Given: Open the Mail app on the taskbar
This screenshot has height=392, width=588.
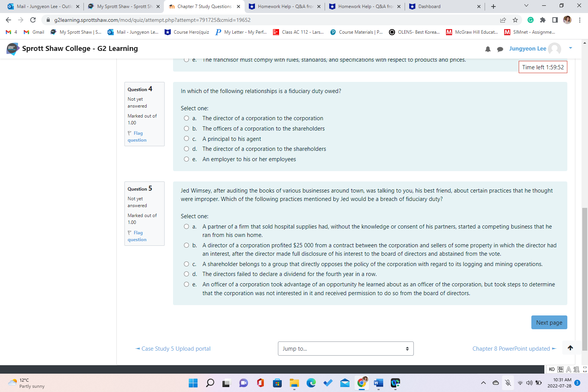Looking at the screenshot, I should (345, 383).
